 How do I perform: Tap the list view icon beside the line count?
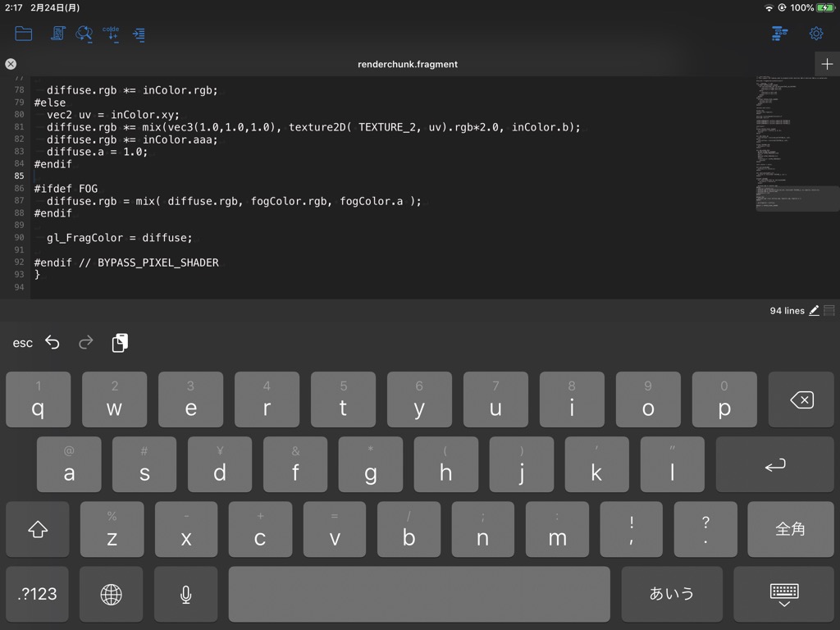[829, 311]
